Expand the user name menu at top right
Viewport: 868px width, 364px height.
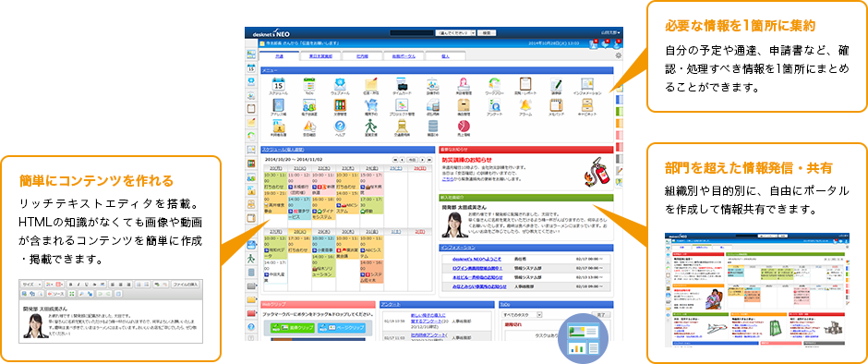[610, 33]
